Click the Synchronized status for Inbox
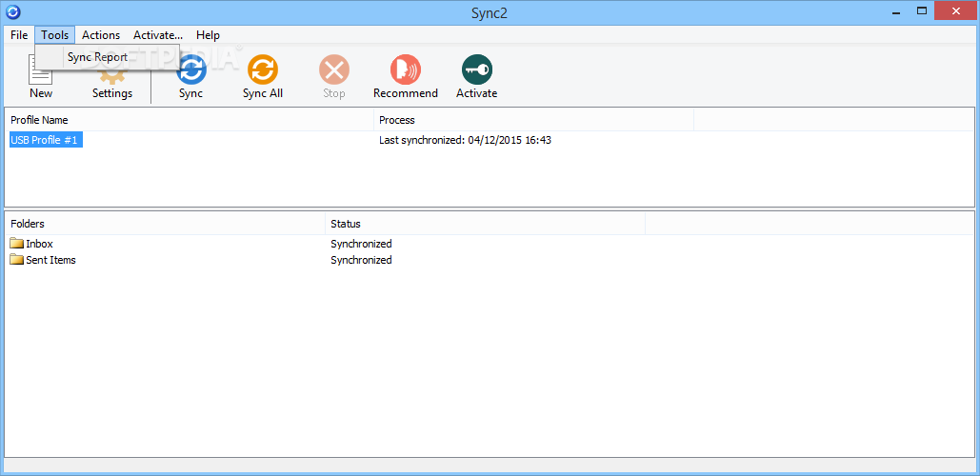This screenshot has height=476, width=980. (361, 244)
